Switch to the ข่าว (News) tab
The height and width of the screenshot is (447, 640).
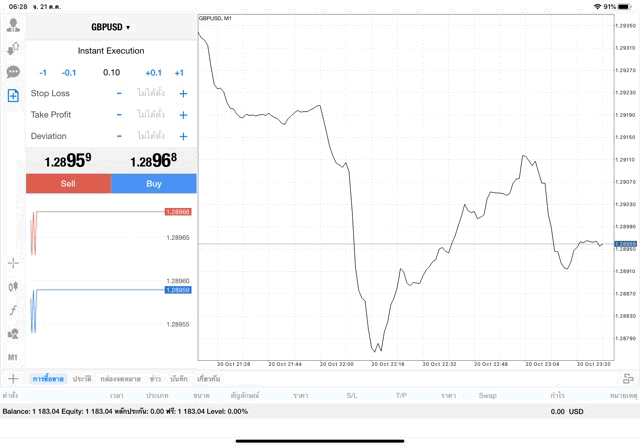[155, 379]
